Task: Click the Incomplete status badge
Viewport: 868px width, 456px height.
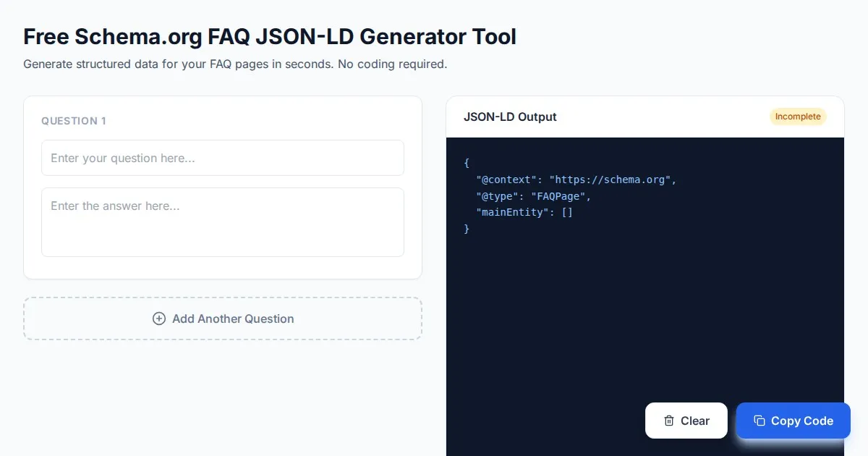Action: coord(798,117)
